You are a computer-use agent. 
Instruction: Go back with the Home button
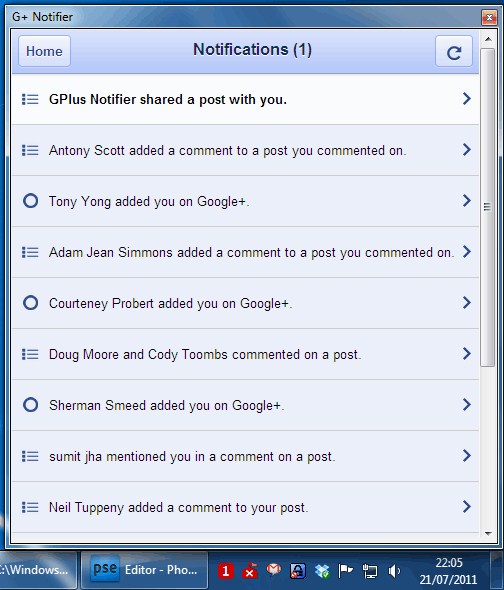(44, 51)
